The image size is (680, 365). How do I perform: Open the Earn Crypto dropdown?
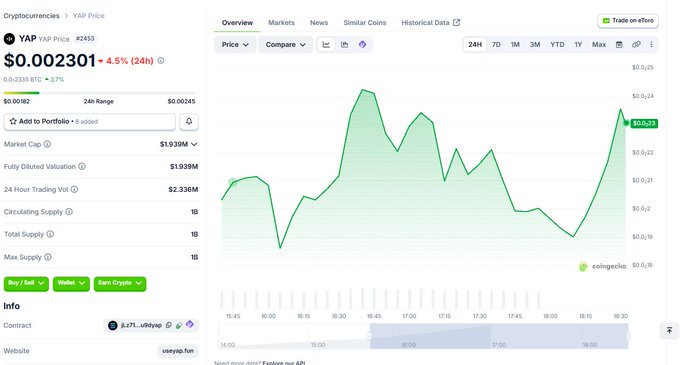point(120,284)
